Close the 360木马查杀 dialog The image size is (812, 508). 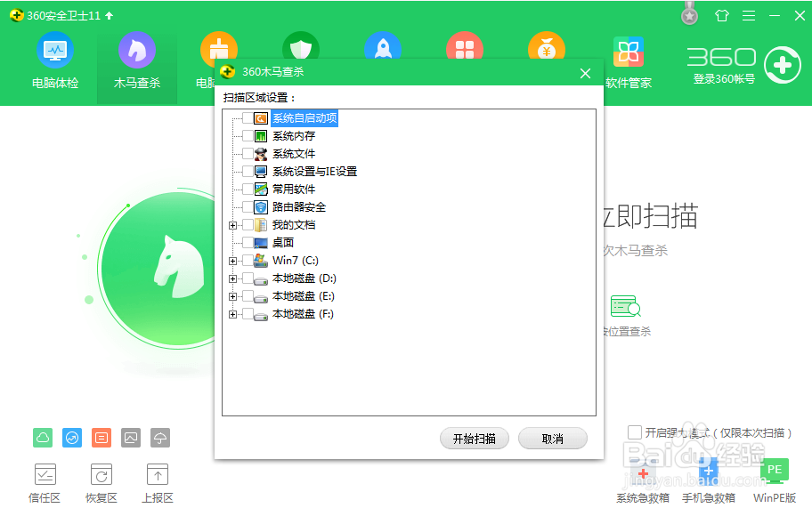585,74
